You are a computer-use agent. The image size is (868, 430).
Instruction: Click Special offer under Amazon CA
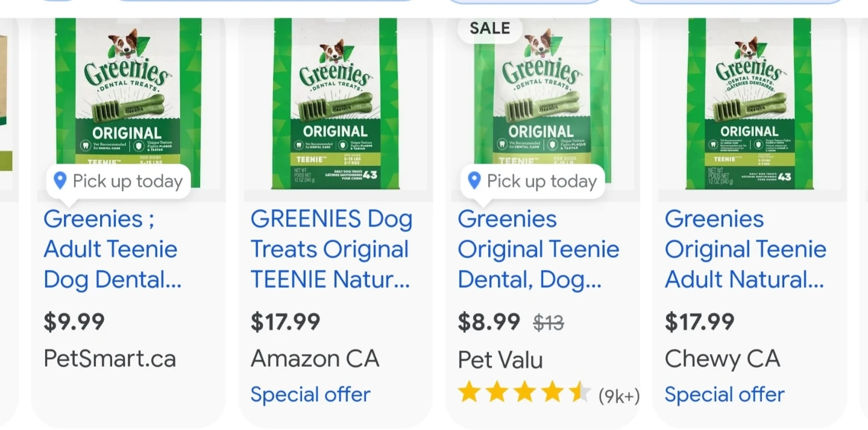310,394
